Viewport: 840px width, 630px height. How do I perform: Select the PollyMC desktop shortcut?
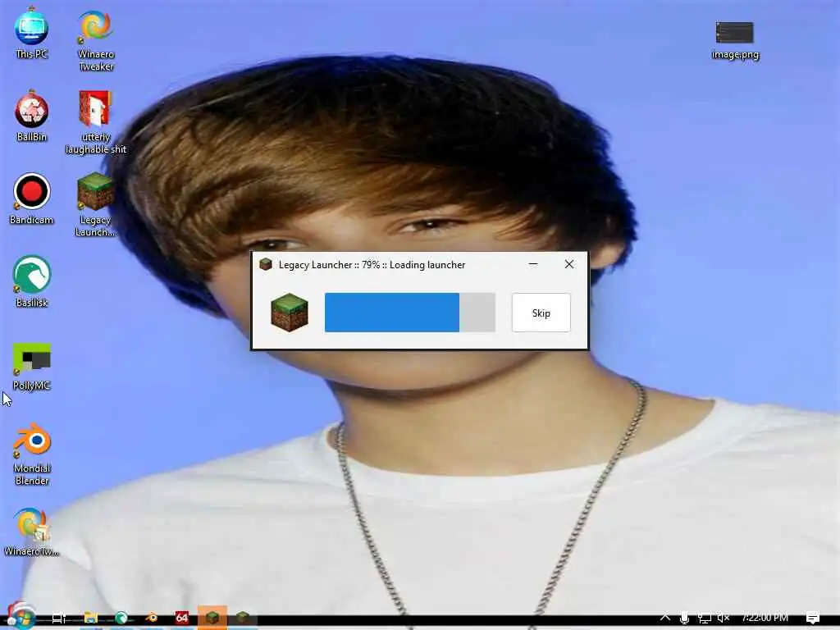[32, 367]
